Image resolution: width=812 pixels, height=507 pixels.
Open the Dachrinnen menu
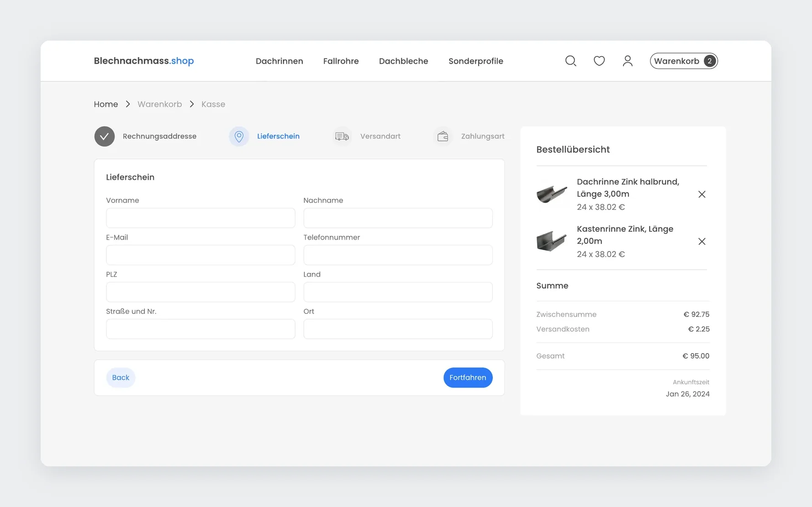click(x=279, y=61)
